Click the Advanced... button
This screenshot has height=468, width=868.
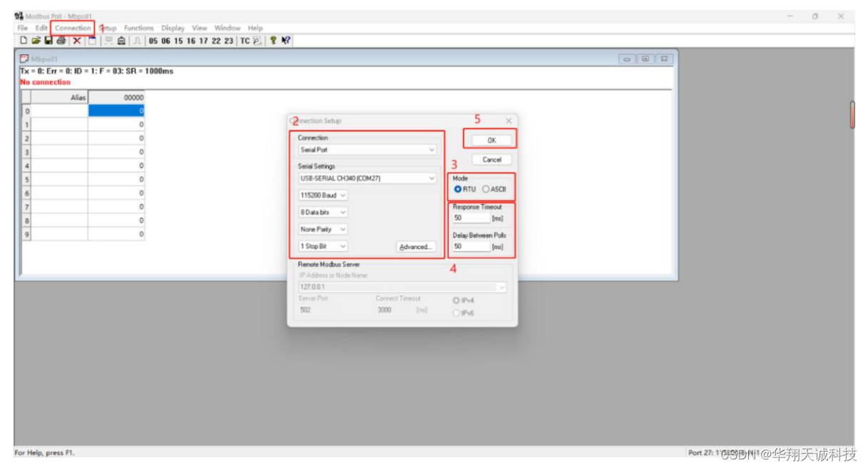pos(415,247)
